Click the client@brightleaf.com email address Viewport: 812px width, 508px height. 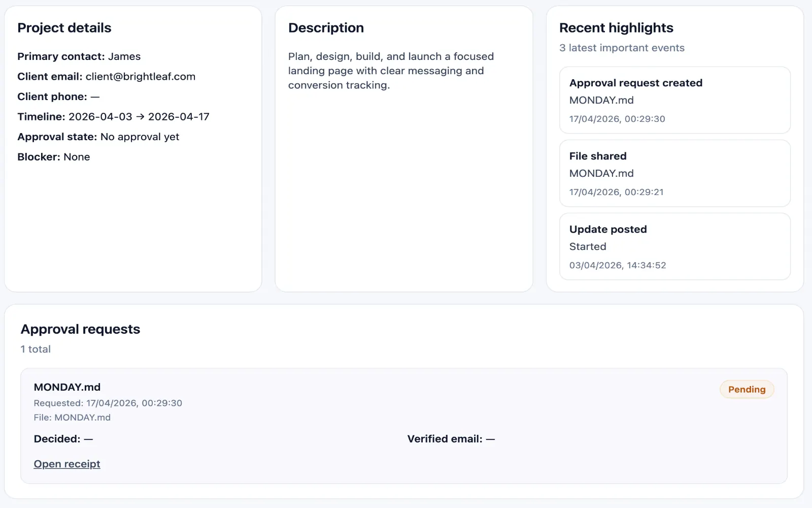(x=141, y=77)
